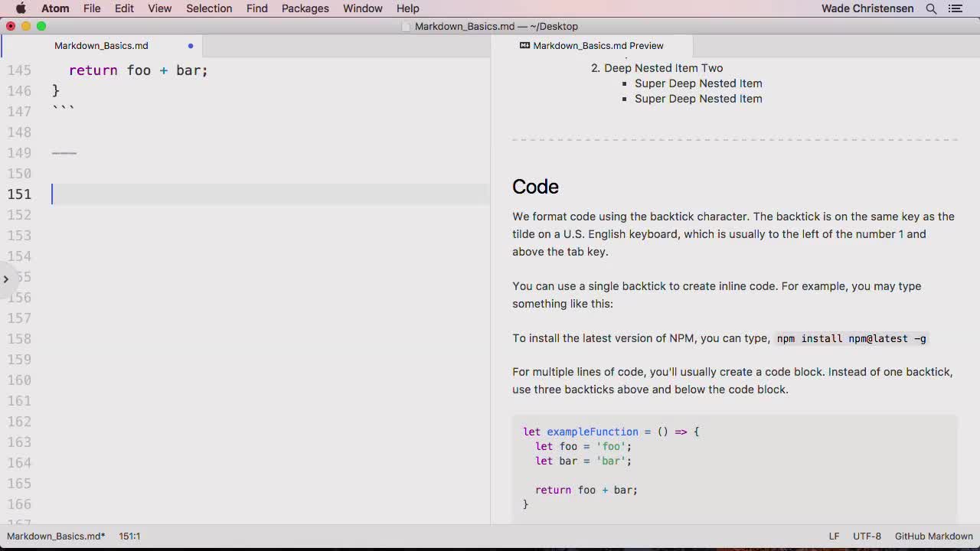Open Notification Center list icon
This screenshot has height=551, width=980.
[x=955, y=8]
